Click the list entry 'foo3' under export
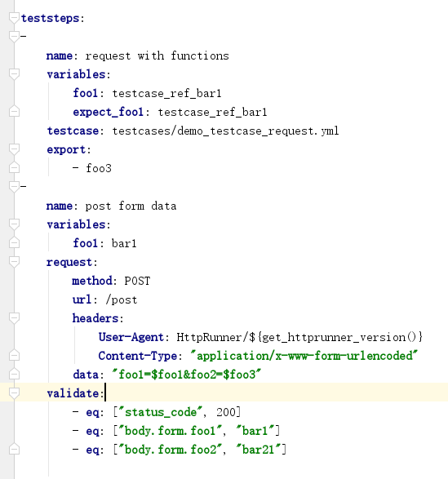Viewport: 448px width, 479px height. pos(99,168)
